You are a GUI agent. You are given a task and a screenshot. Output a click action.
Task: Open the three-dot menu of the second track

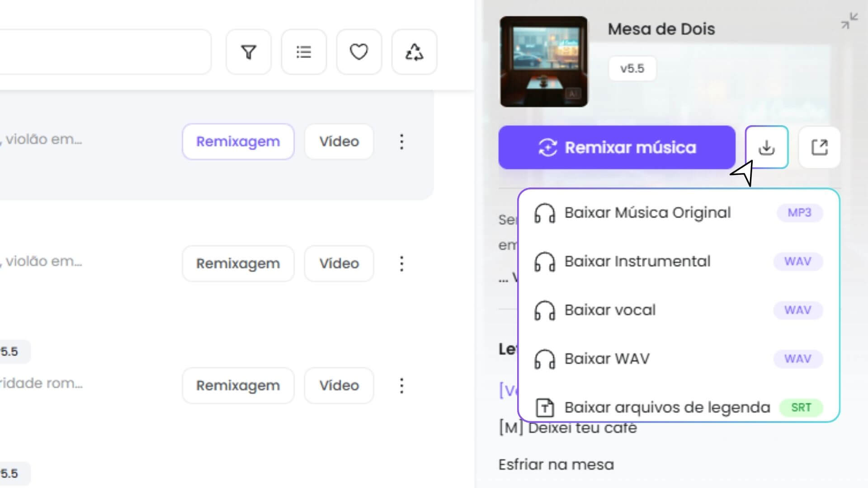(x=401, y=263)
